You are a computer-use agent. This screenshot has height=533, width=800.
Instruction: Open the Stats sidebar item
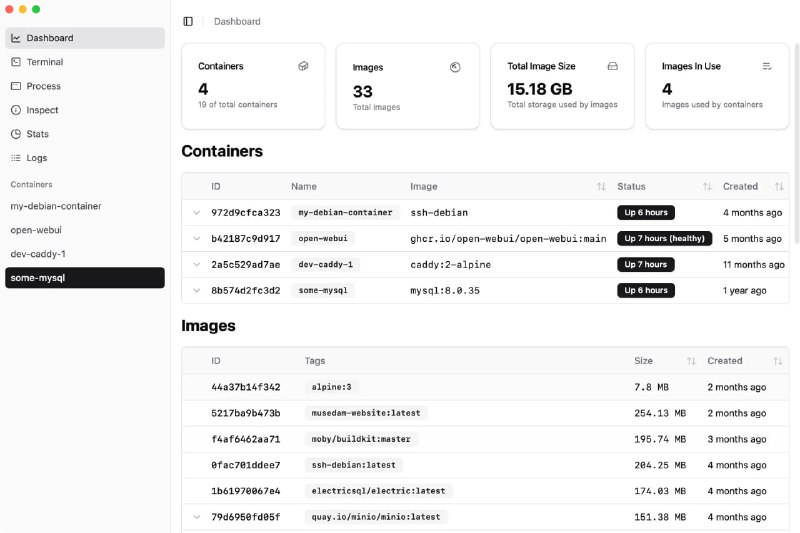click(37, 134)
